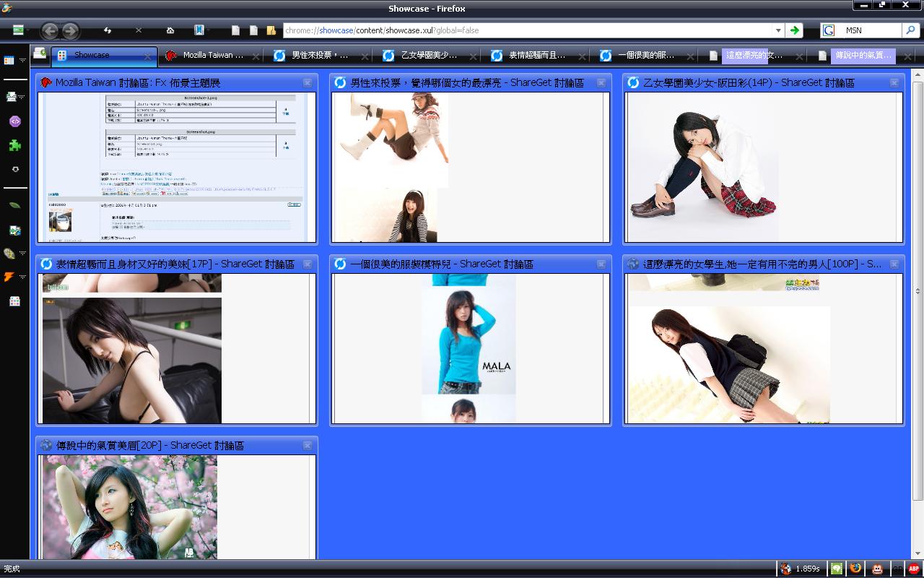Screen dimensions: 924x578
Task: Click the printer icon in sidebar
Action: (x=12, y=97)
